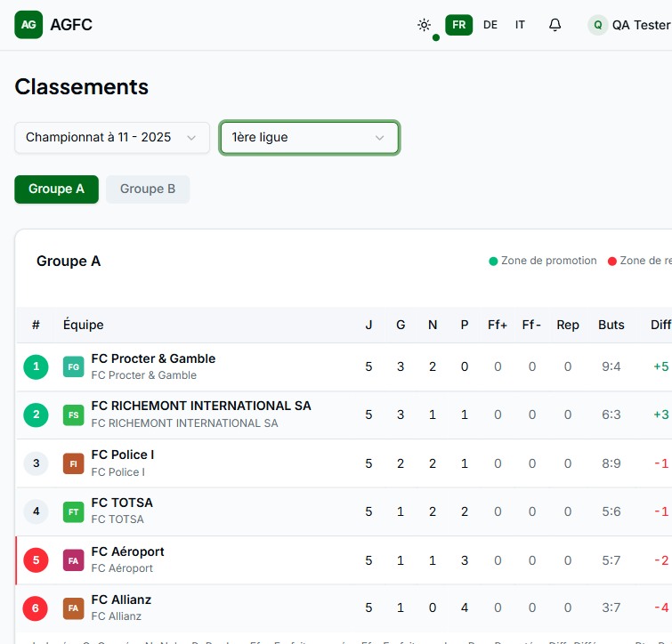Click the -4 goal difference

[661, 608]
